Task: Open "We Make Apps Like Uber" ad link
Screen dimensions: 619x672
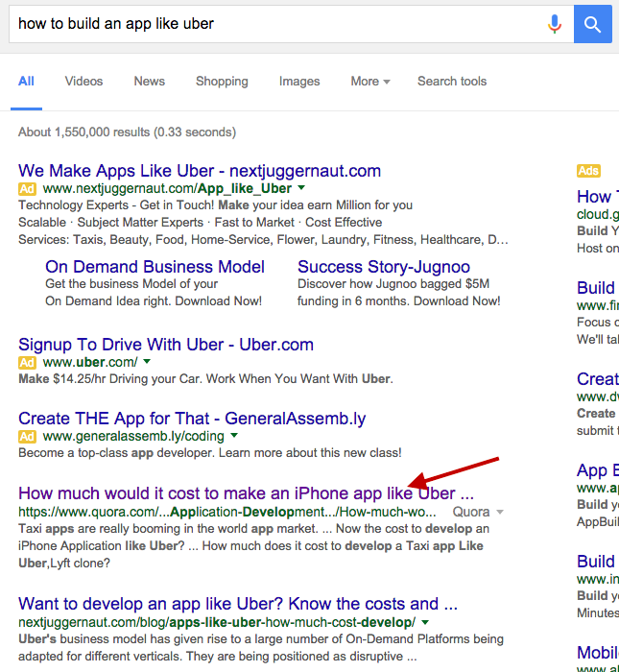Action: pos(200,171)
